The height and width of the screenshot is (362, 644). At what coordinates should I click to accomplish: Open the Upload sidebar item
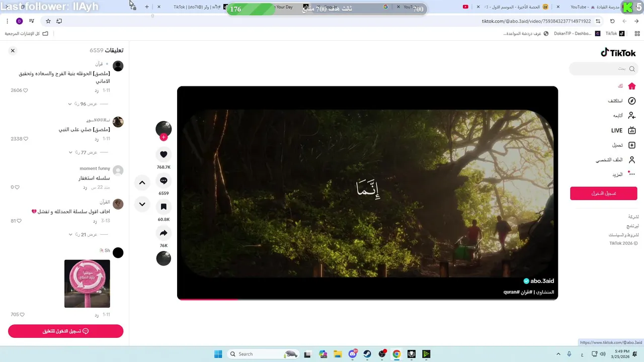coord(624,145)
